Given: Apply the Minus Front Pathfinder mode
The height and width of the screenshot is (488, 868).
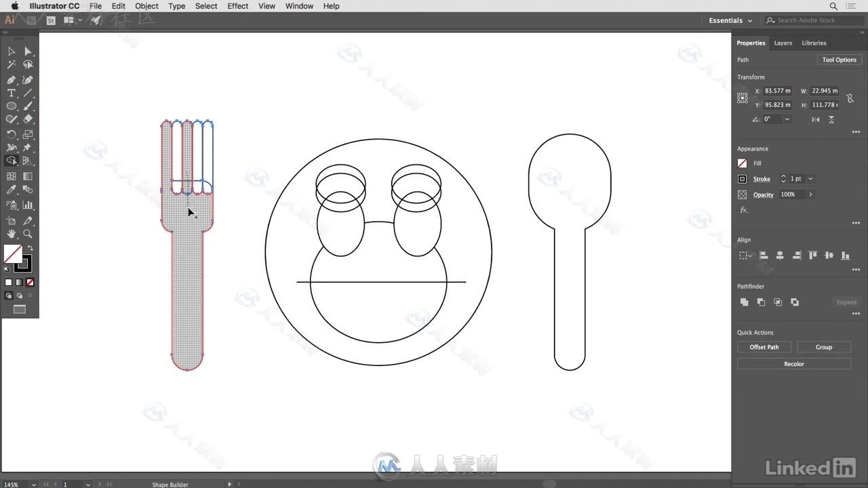Looking at the screenshot, I should coord(762,302).
